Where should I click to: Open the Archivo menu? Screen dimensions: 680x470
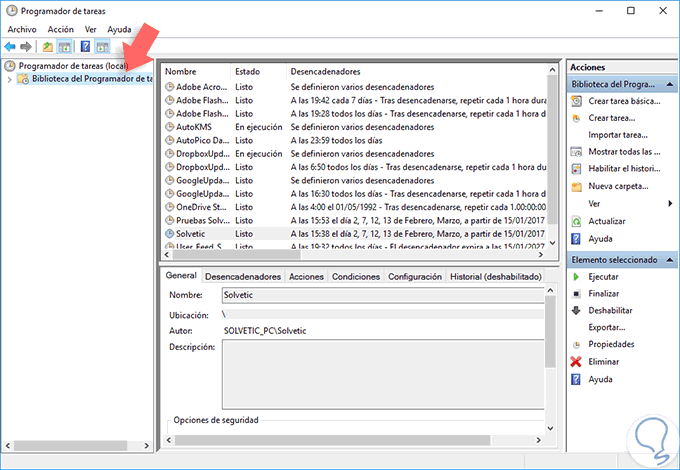tap(22, 29)
